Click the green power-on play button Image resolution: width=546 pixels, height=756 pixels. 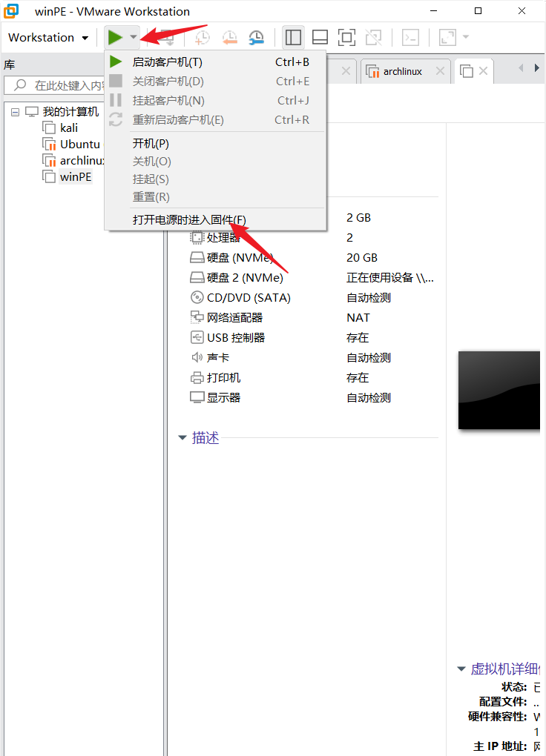pyautogui.click(x=114, y=37)
